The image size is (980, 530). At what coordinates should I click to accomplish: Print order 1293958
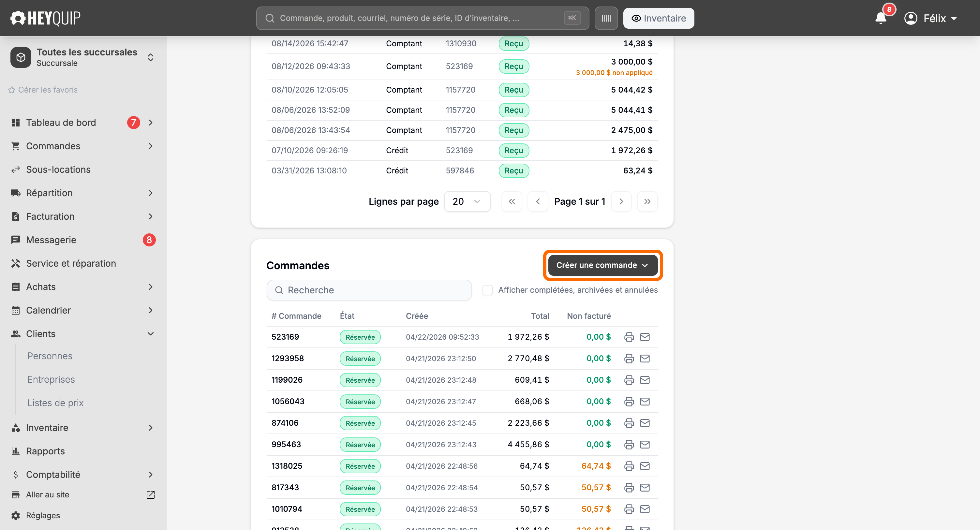(x=629, y=359)
